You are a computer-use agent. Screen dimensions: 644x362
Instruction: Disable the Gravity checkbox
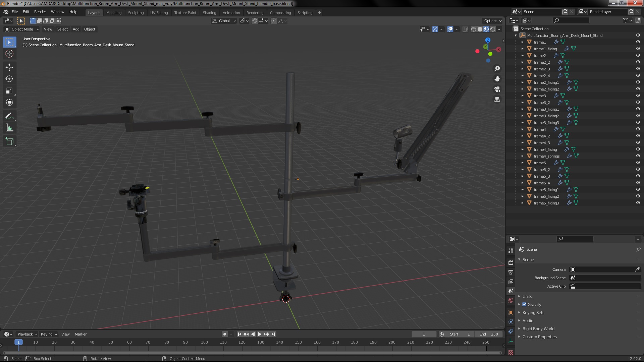pyautogui.click(x=524, y=304)
